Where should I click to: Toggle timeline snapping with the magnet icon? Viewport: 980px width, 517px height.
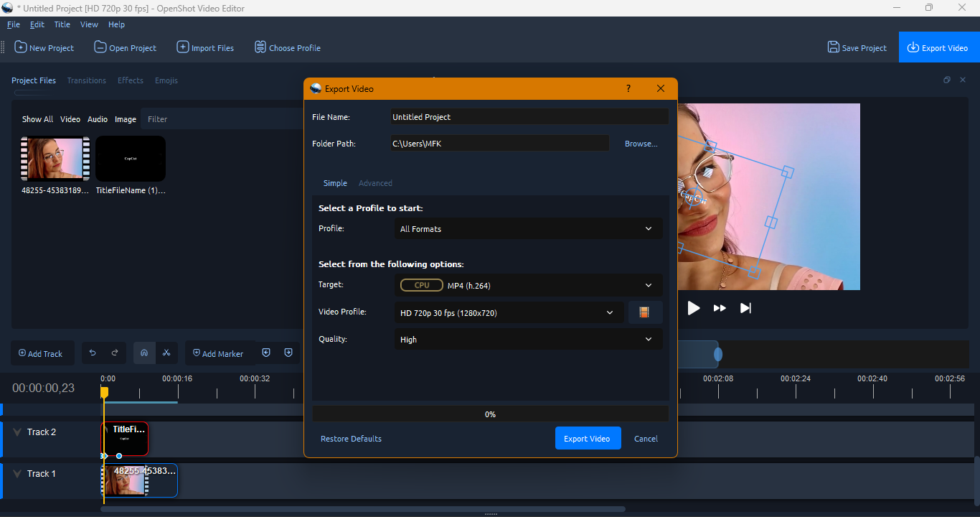click(x=144, y=353)
